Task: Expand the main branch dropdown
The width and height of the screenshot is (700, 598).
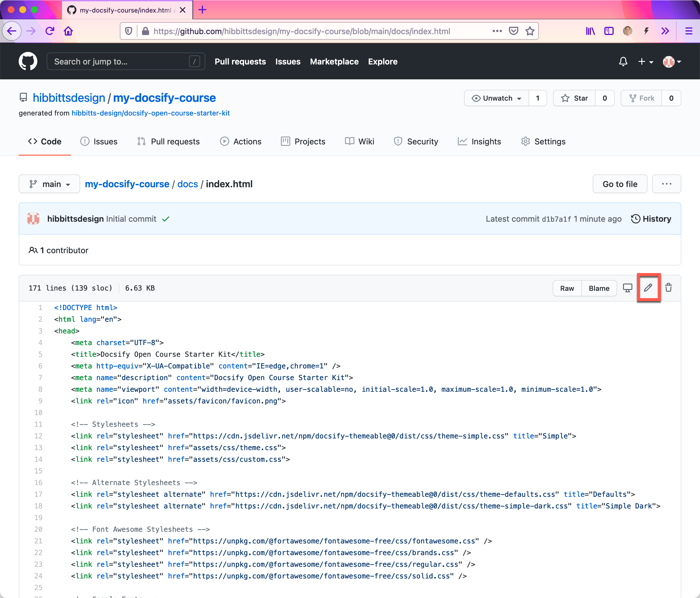Action: tap(49, 184)
